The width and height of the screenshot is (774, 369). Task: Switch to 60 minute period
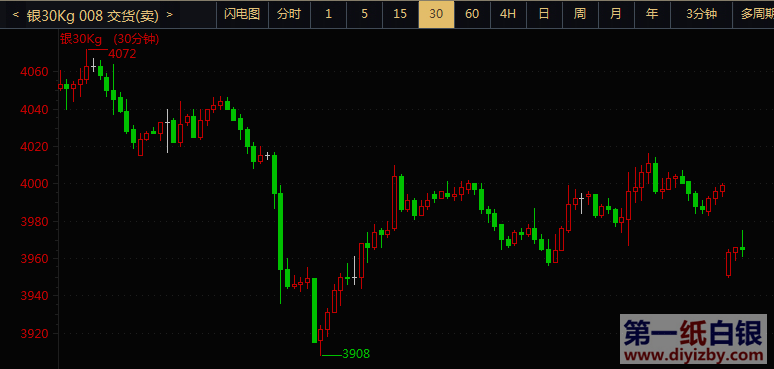472,14
